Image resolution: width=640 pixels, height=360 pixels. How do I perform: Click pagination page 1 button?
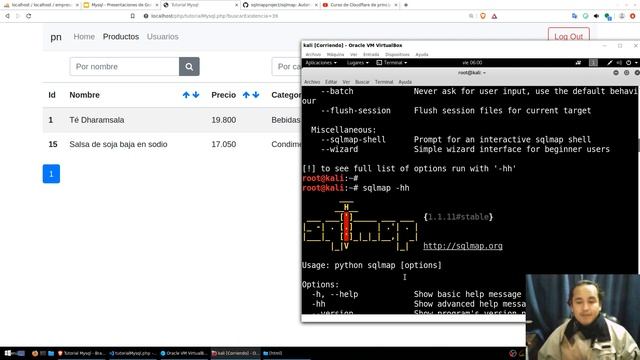(x=51, y=174)
